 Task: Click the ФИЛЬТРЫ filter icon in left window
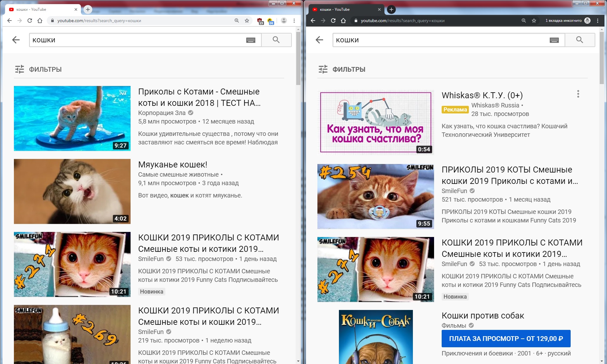coord(20,69)
